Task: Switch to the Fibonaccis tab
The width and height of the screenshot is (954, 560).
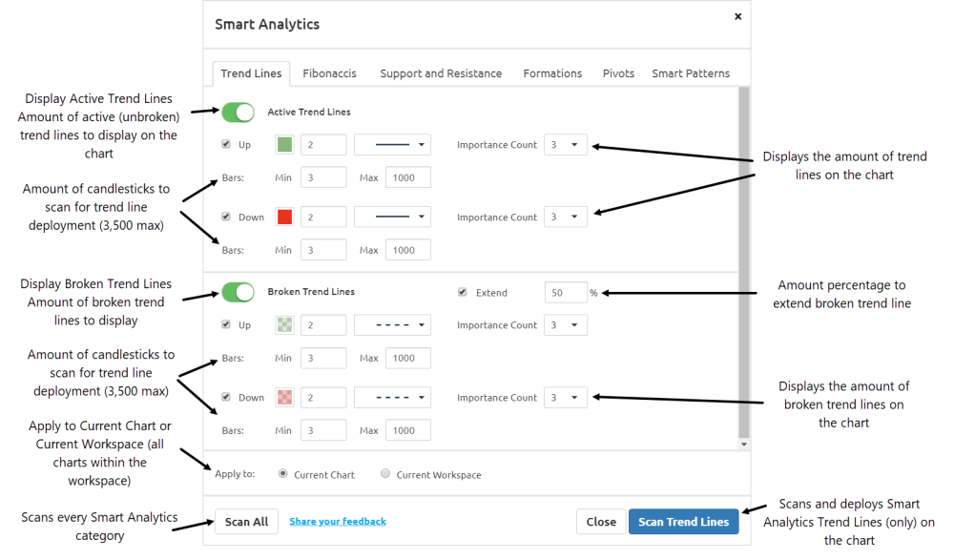Action: tap(329, 73)
